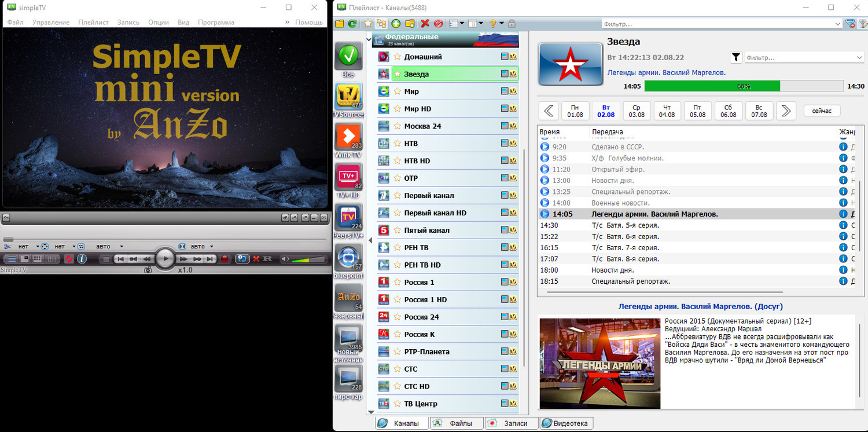
Task: Add a new group with the folder-plus icon
Action: click(410, 24)
